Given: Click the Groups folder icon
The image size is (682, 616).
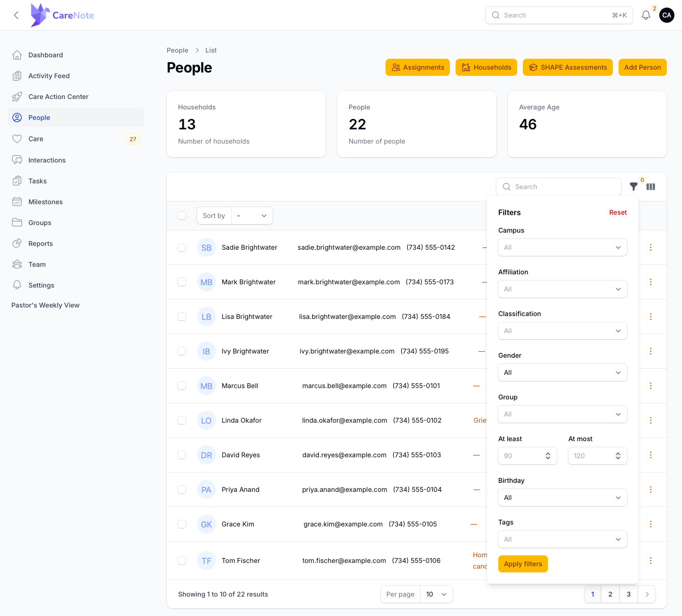Looking at the screenshot, I should tap(17, 223).
